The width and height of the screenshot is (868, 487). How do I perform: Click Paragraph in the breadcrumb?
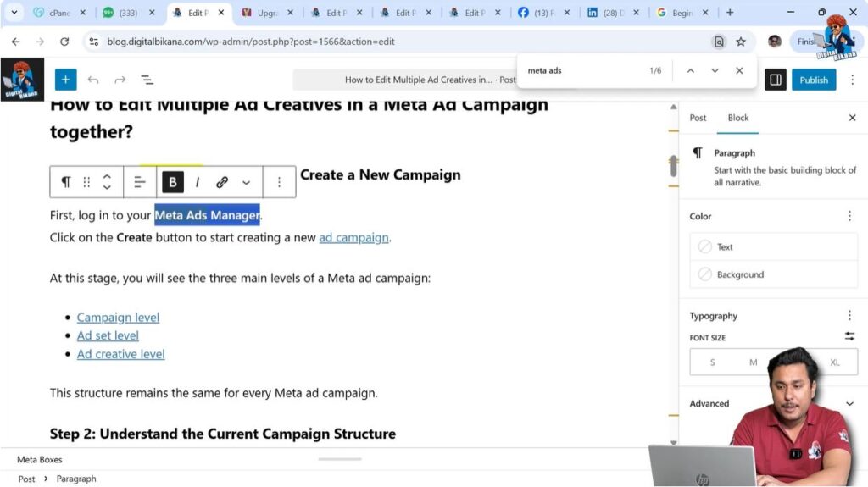[76, 479]
